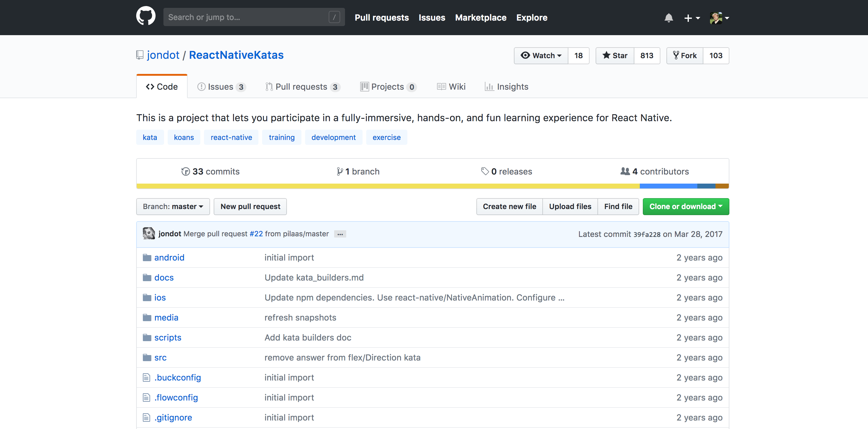Expand the commit message ellipsis
The image size is (868, 429).
[x=340, y=234]
